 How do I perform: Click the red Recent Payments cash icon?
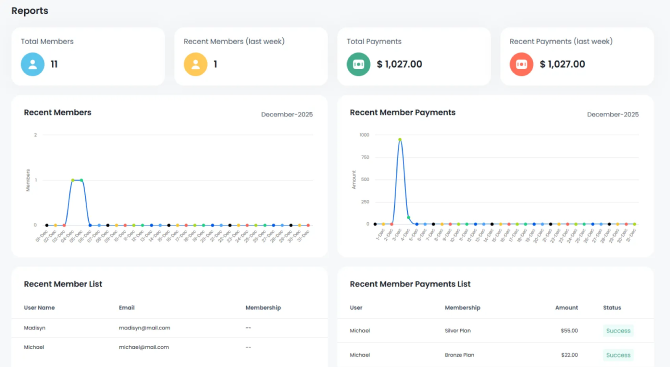click(x=521, y=64)
